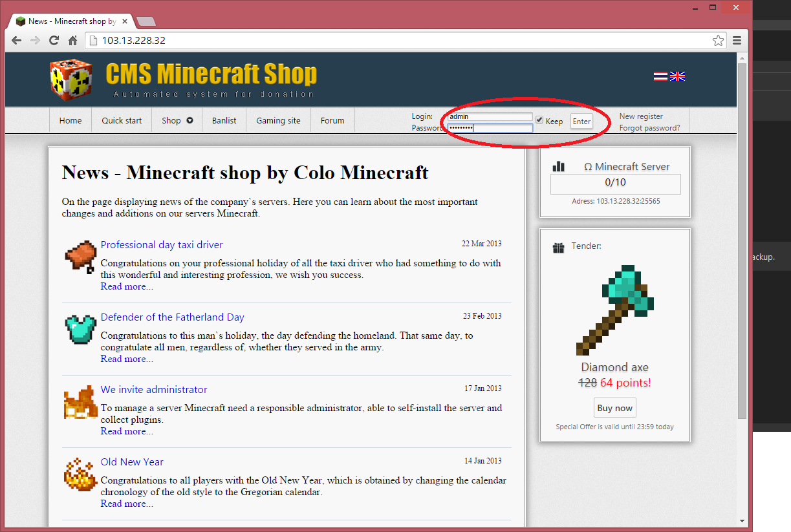
Task: Click the browser back arrow
Action: click(17, 40)
